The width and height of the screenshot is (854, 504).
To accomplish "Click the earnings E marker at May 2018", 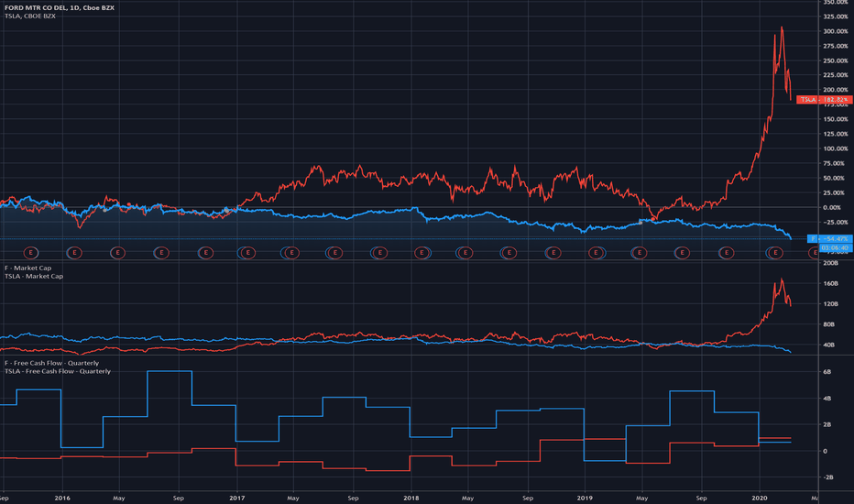I will point(465,253).
